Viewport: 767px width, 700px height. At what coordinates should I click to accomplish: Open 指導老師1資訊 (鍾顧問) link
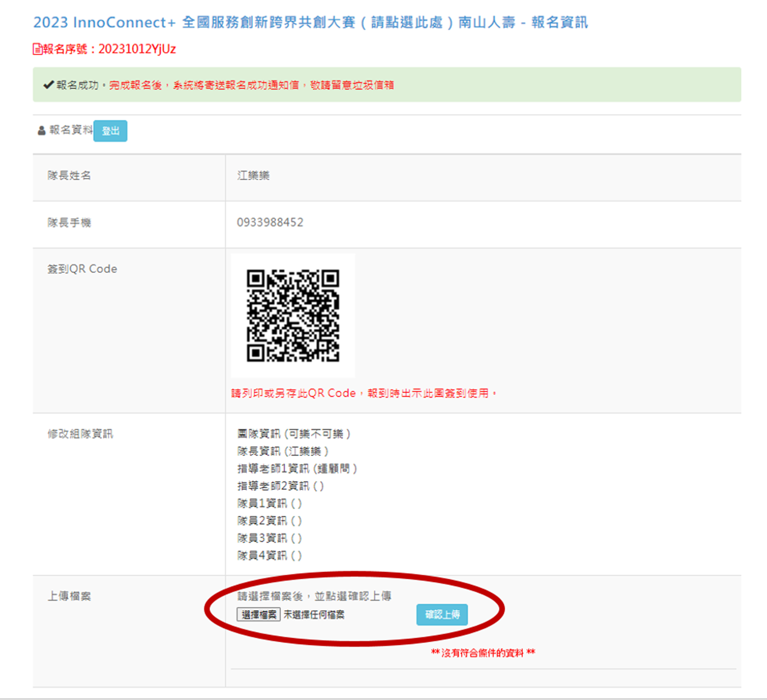297,468
